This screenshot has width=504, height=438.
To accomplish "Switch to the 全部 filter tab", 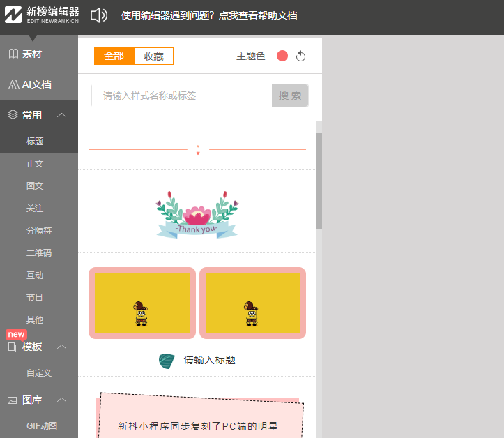I will point(114,56).
